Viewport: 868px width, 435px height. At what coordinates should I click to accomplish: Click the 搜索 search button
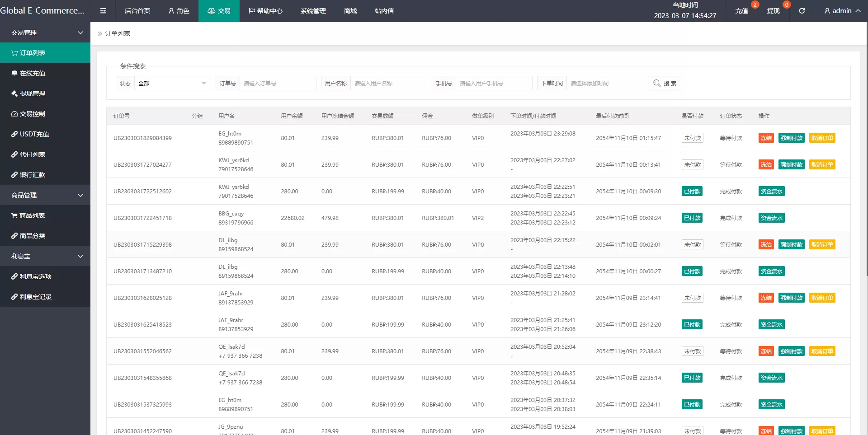click(x=664, y=83)
